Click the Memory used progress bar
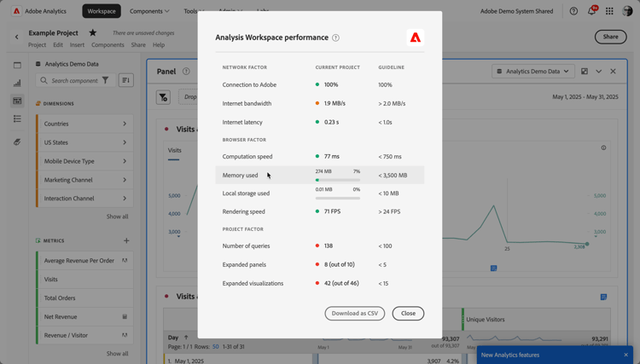640x364 pixels. 338,180
